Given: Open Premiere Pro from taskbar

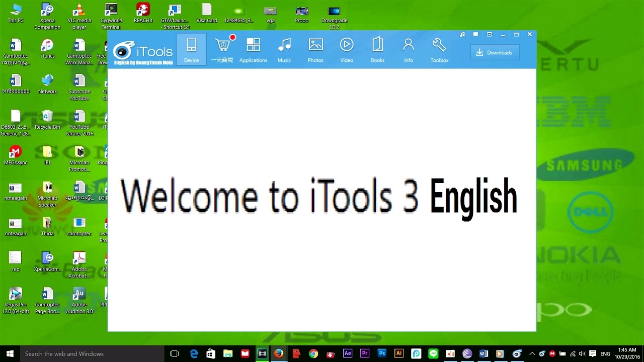Looking at the screenshot, I should [x=365, y=353].
